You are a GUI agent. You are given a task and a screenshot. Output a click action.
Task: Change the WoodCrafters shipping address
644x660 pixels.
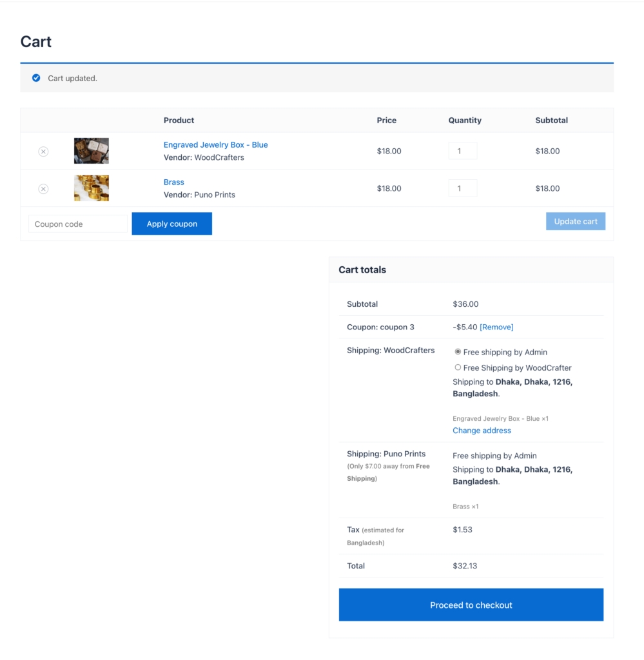click(x=482, y=430)
